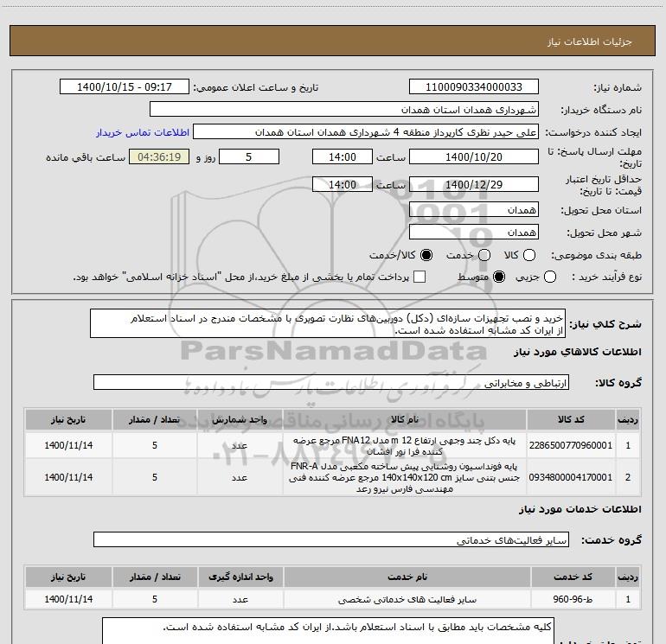Click the delivery province field همدان
Screen dimensions: 666x644
pyautogui.click(x=474, y=210)
